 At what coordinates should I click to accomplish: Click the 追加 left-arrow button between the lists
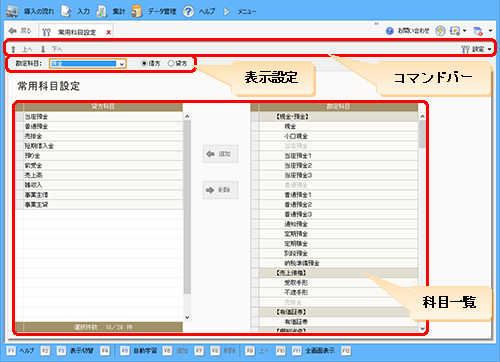[220, 154]
